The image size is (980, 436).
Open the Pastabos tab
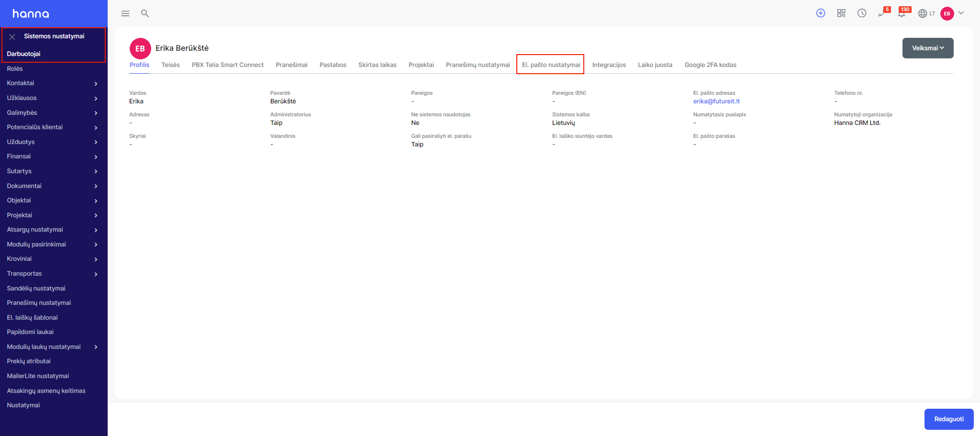click(333, 65)
